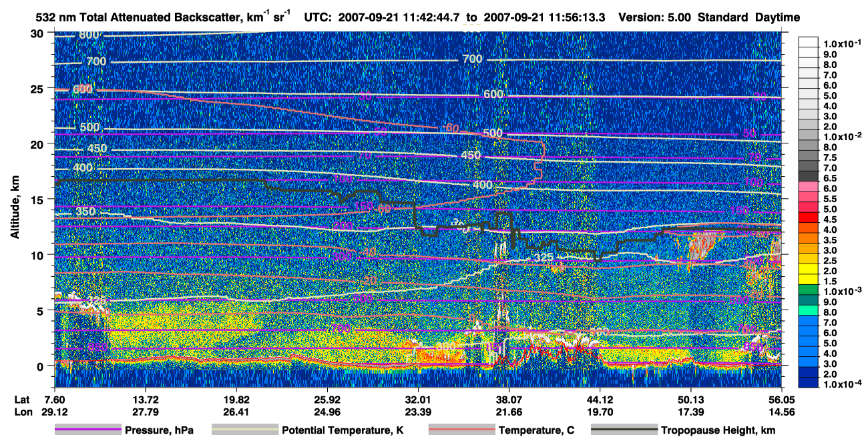Click the 10 tick label on altitude axis

37,255
